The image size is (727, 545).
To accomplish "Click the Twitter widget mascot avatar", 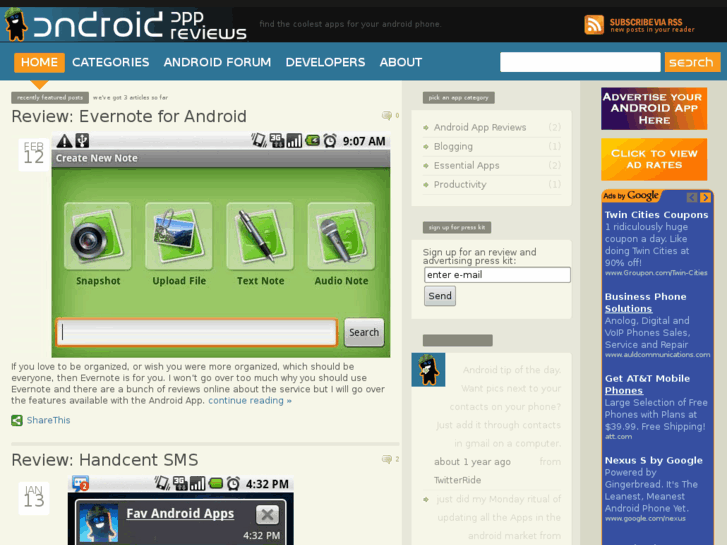I will point(428,370).
